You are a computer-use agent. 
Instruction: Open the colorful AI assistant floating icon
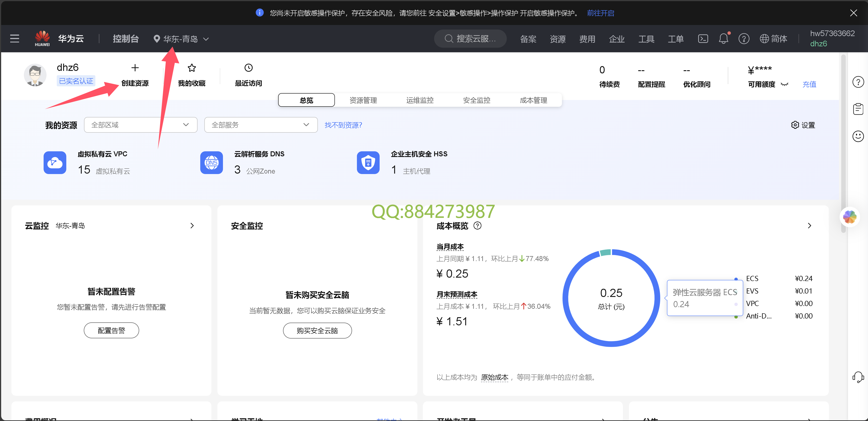849,217
